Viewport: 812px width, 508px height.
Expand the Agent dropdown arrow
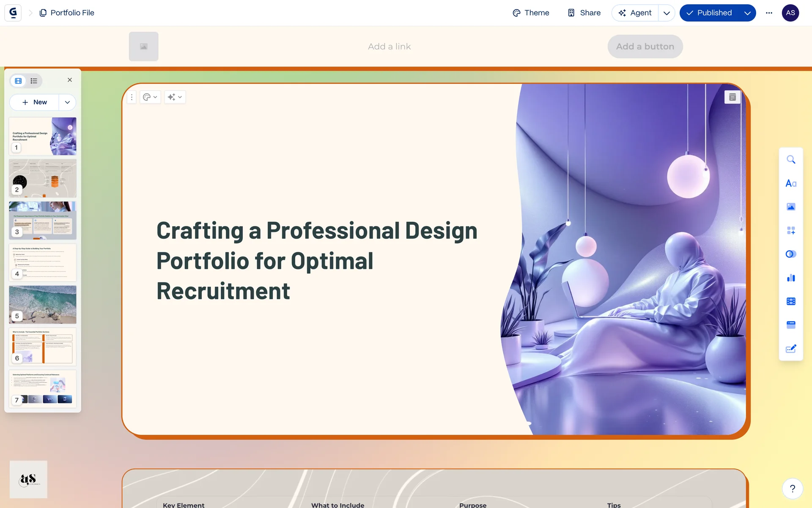(x=667, y=13)
